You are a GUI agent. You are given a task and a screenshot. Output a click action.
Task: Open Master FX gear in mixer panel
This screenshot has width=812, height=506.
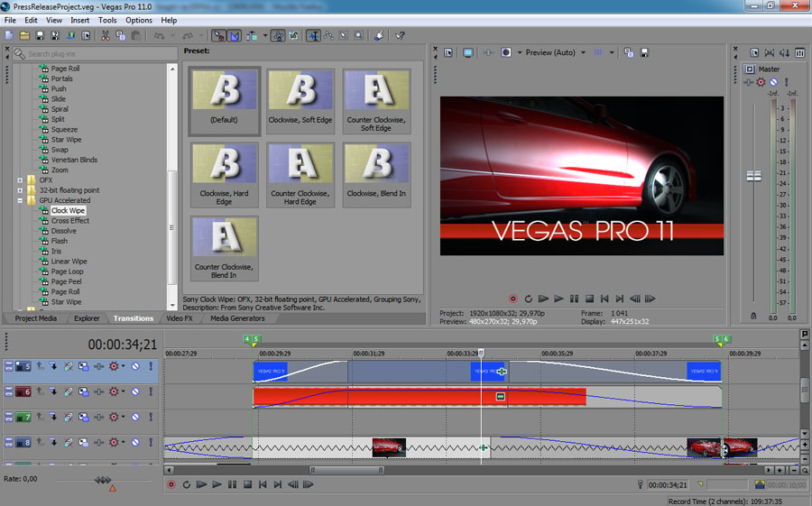[761, 82]
